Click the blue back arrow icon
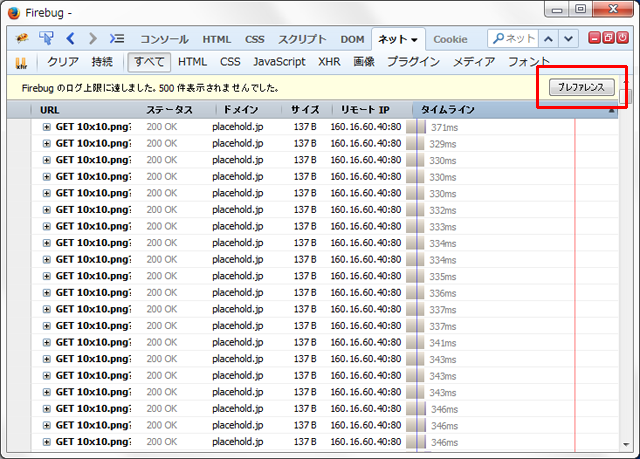Screen dimensions: 640x459 tap(70, 39)
